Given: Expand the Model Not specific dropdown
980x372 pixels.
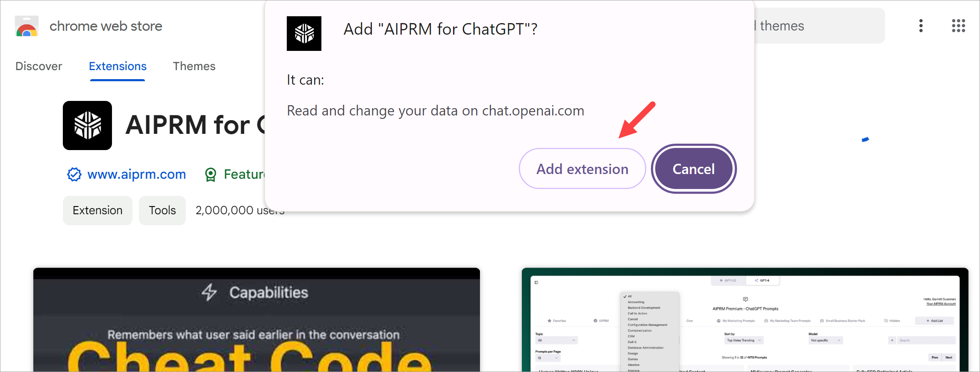Looking at the screenshot, I should coord(825,340).
